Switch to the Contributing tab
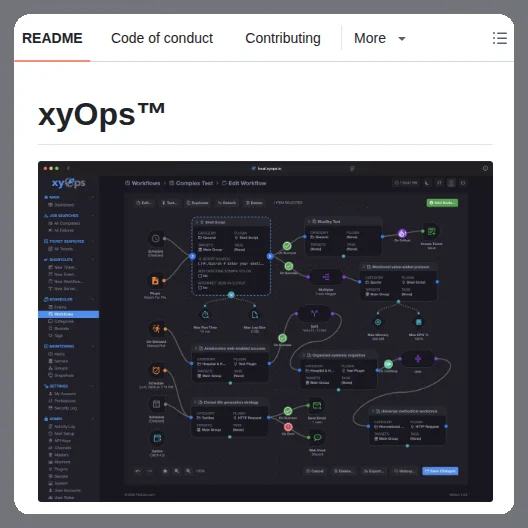This screenshot has width=528, height=528. pos(283,38)
